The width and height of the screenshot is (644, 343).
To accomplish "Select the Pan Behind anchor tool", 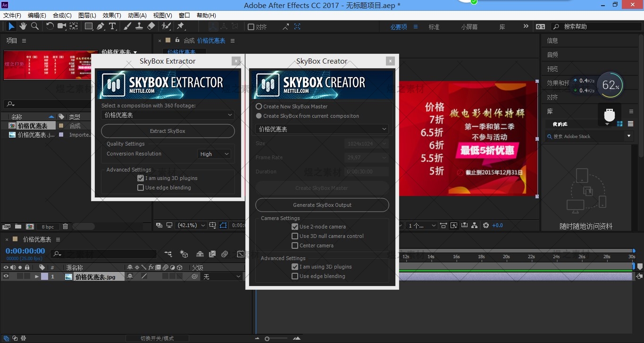I will (74, 26).
